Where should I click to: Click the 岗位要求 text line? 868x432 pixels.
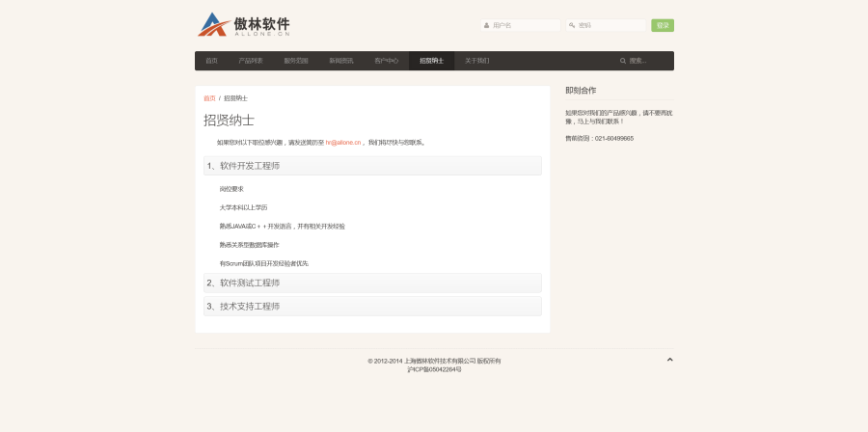(231, 189)
